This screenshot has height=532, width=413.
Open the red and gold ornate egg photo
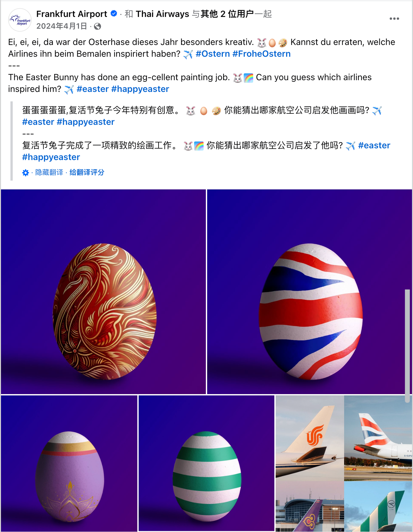(103, 292)
